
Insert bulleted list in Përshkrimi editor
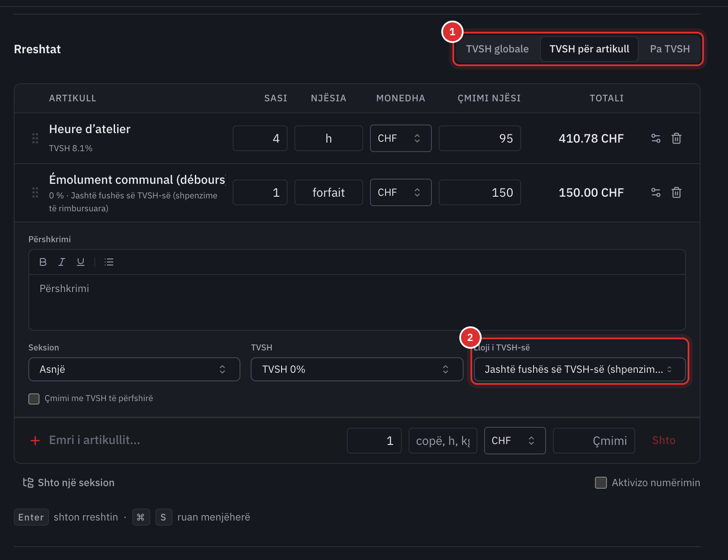point(109,262)
